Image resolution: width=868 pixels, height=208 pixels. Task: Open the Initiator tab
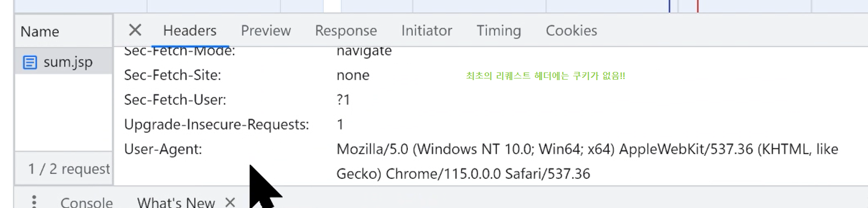427,31
